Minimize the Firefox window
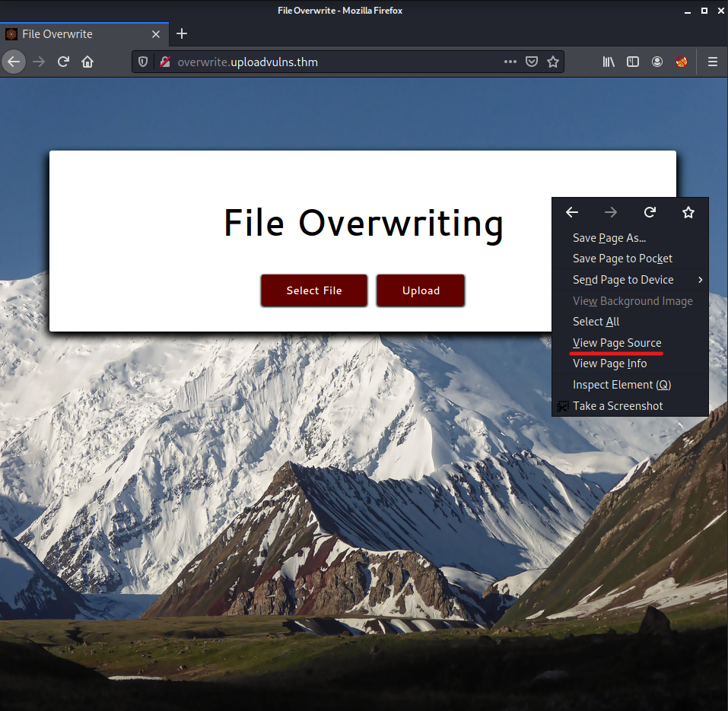Screen dimensions: 728x711 pyautogui.click(x=687, y=11)
